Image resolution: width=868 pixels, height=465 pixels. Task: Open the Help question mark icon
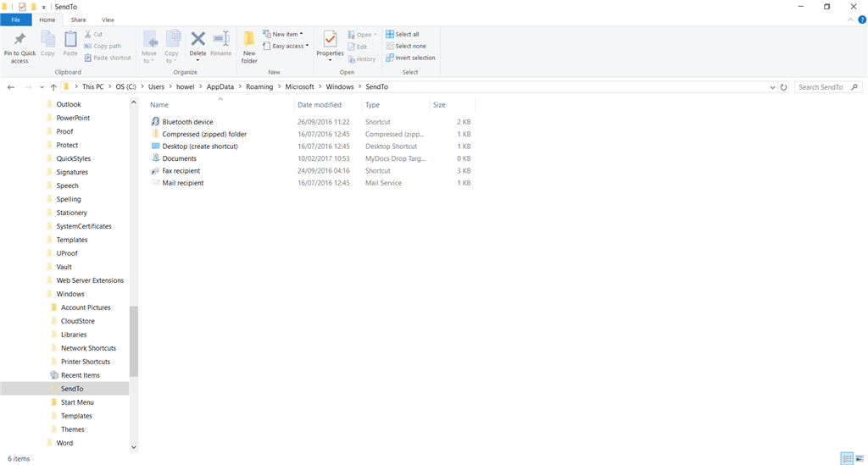coord(862,20)
